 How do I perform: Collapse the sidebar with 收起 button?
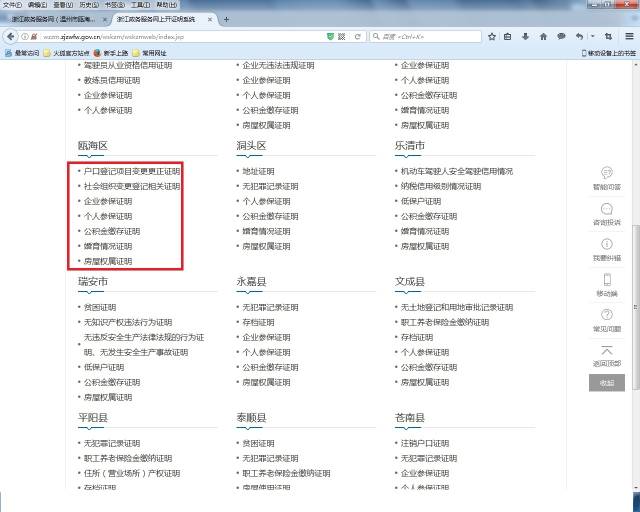coord(607,383)
